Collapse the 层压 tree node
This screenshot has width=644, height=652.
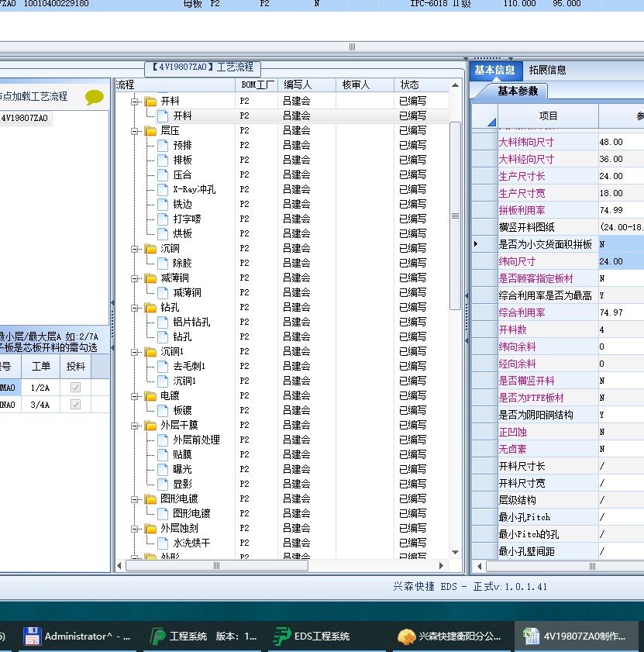tap(134, 131)
